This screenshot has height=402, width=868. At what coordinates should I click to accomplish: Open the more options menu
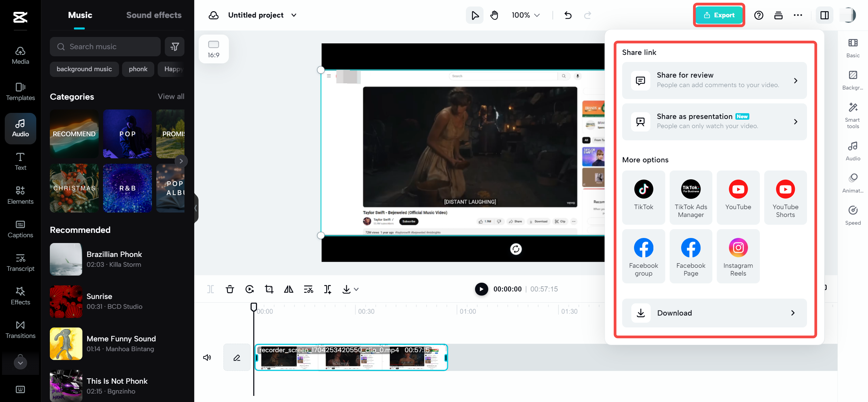(798, 15)
